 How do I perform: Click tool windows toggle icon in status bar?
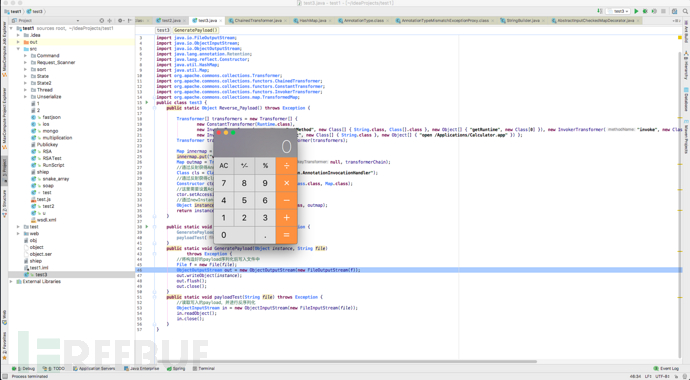[5, 376]
